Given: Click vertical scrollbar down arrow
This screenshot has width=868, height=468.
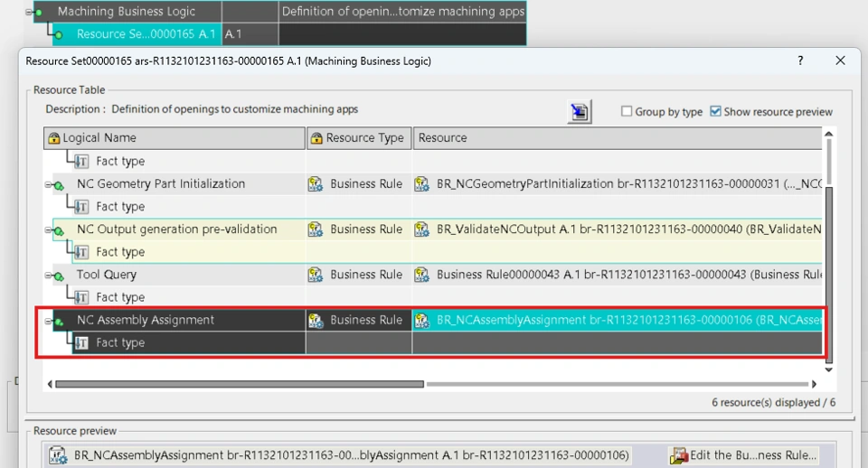Looking at the screenshot, I should tap(829, 370).
